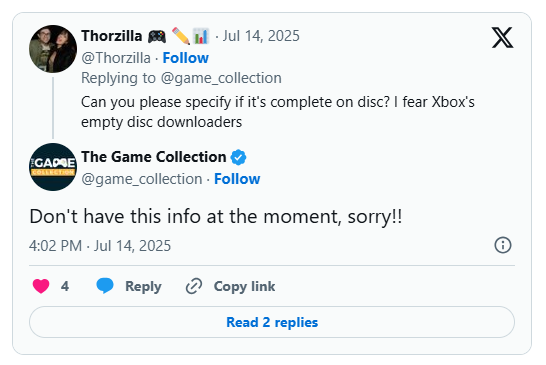Screen dimensions: 546x365
Task: Open the @Thorzilla handle link
Action: (116, 58)
